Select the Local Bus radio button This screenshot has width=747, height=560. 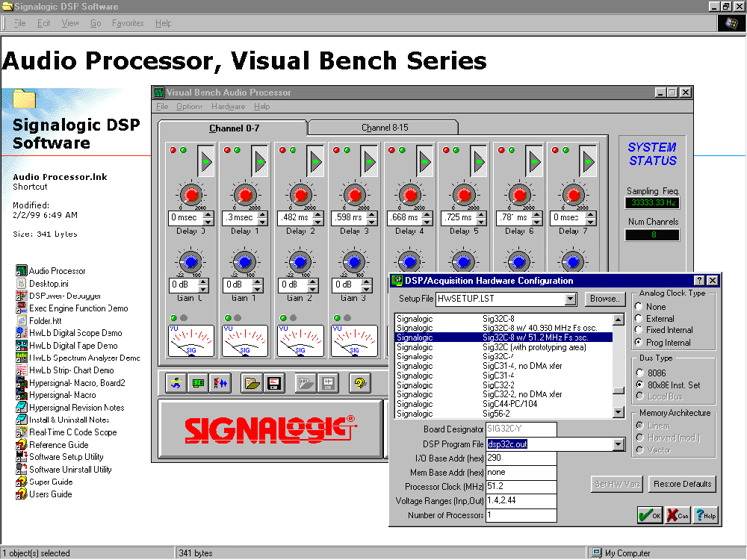click(x=640, y=396)
